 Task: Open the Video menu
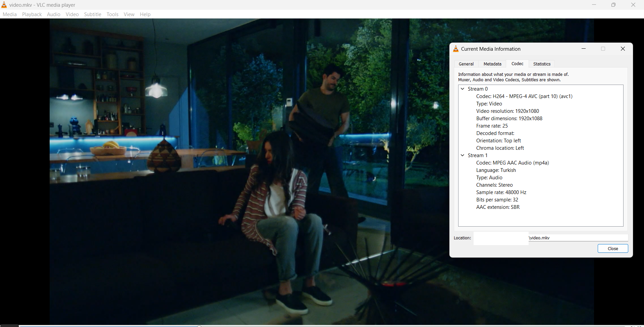pos(72,14)
